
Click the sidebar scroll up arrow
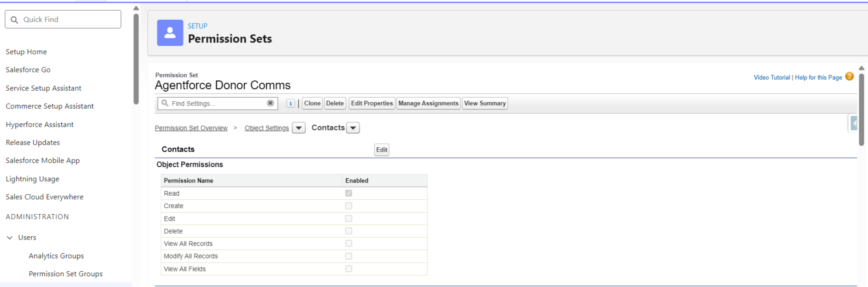coord(136,8)
